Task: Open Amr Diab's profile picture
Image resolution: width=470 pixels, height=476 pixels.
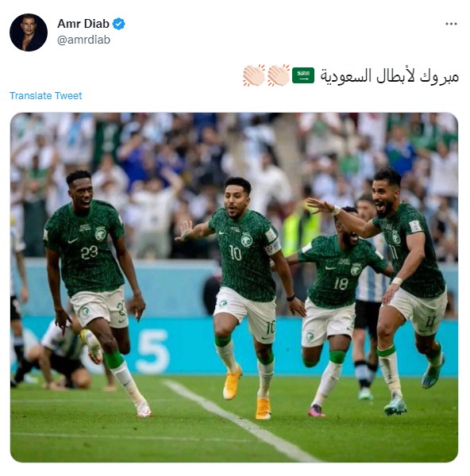Action: pos(29,33)
